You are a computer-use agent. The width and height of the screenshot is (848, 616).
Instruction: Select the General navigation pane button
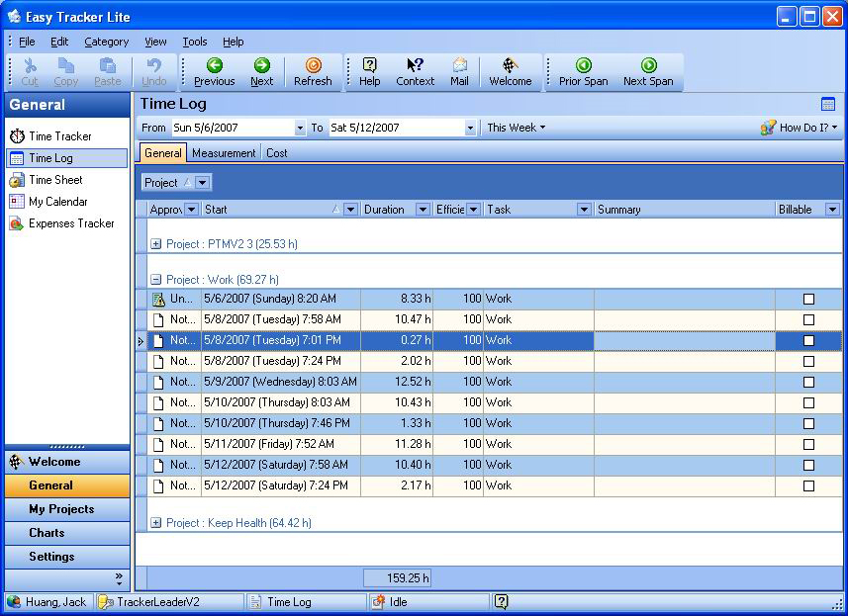coord(67,485)
